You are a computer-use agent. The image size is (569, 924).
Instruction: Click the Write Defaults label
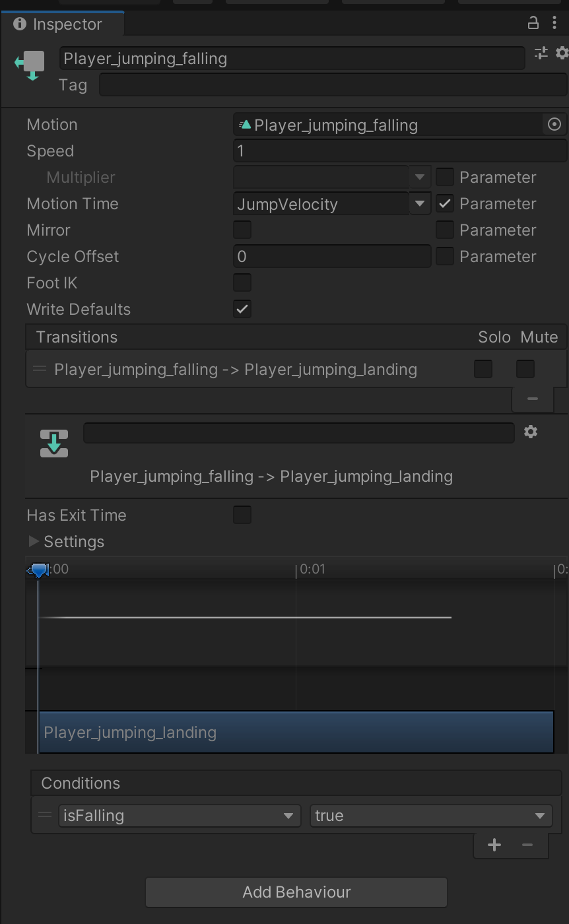click(x=79, y=309)
